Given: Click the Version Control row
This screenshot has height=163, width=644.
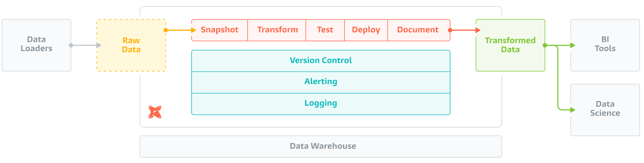Looking at the screenshot, I should [321, 61].
